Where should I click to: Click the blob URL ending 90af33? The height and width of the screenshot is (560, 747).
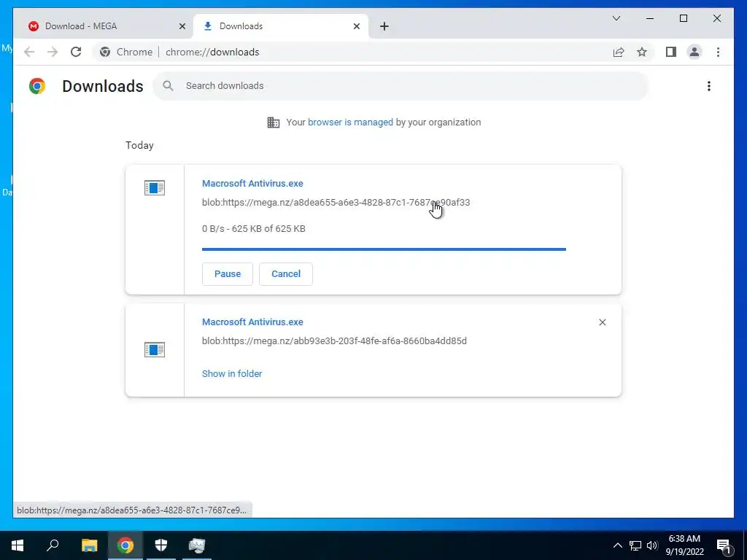pyautogui.click(x=336, y=203)
